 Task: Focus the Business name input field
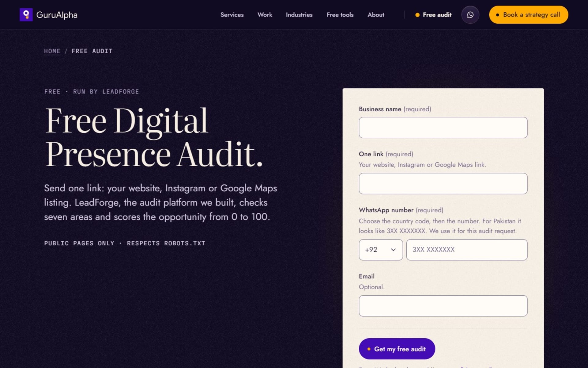(443, 128)
